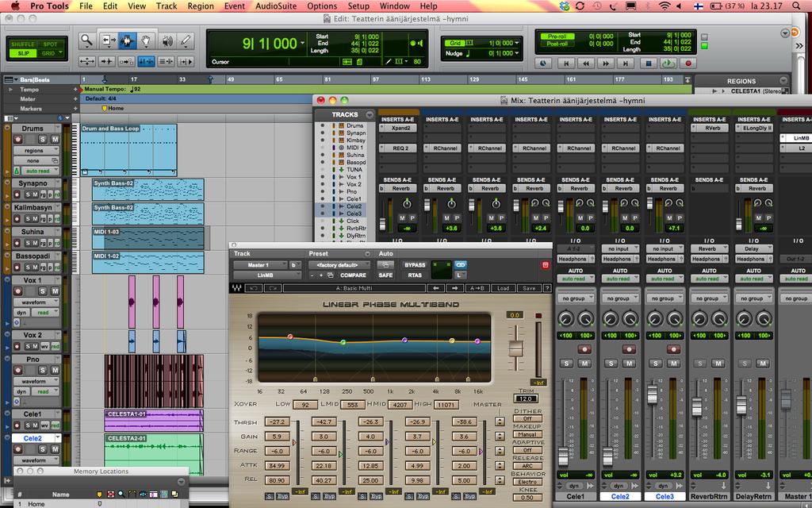Select the Trim tool

(108, 40)
